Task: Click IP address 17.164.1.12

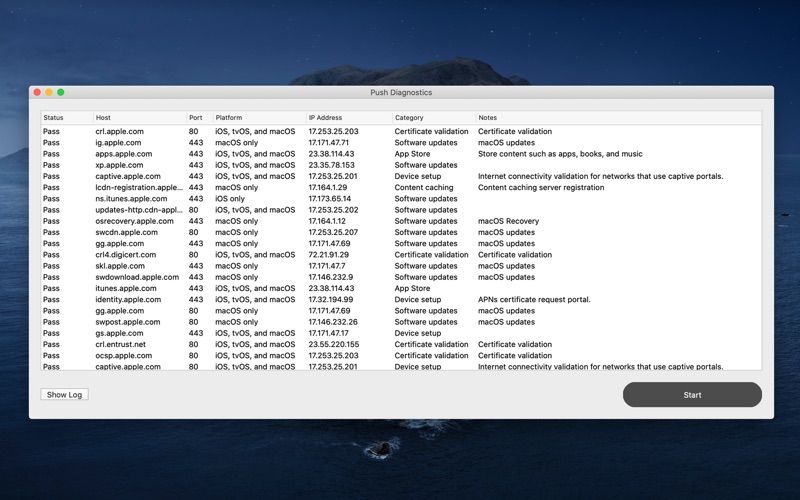Action: click(x=327, y=221)
